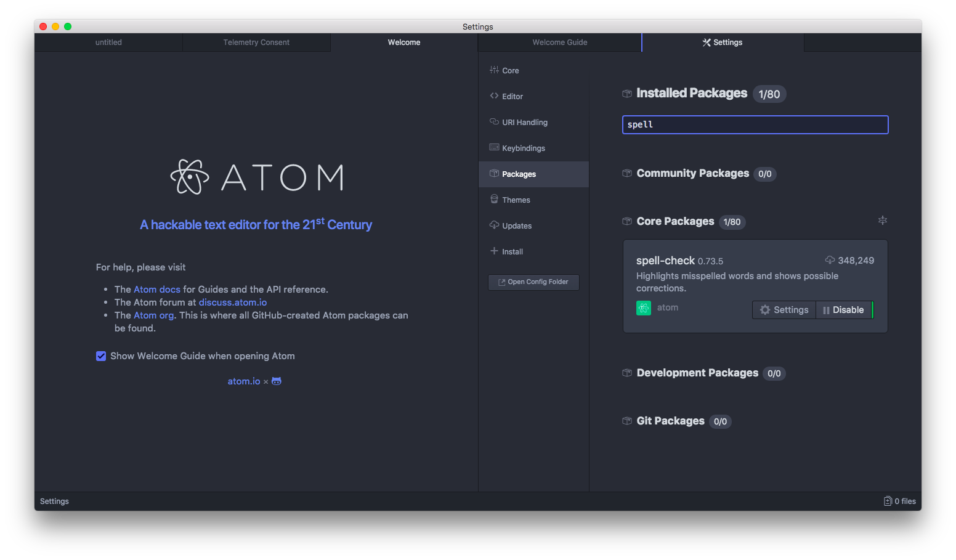Click the Settings tab tools icon
Image resolution: width=956 pixels, height=560 pixels.
(x=707, y=43)
